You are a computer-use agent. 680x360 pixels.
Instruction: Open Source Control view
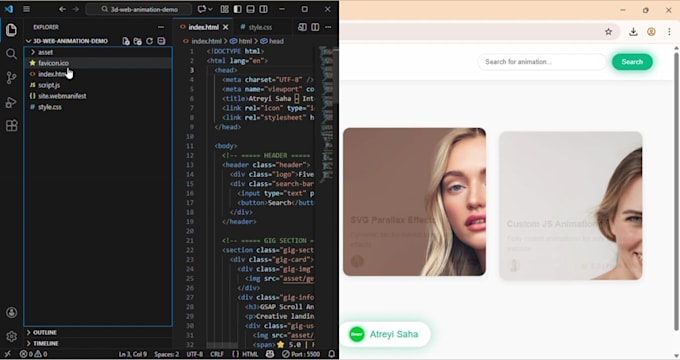(11, 78)
